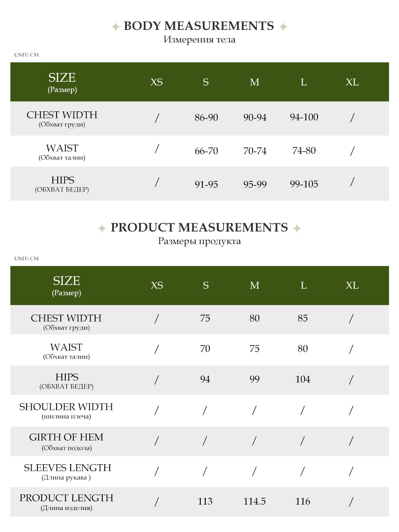This screenshot has width=399, height=532.
Task: Click the "SHOULDER WIDTH" row label
Action: pyautogui.click(x=66, y=407)
